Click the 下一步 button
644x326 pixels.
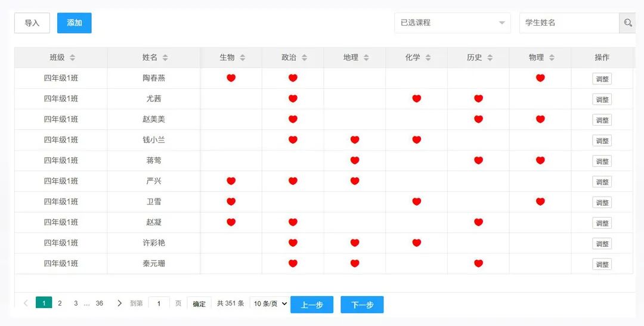tap(363, 305)
